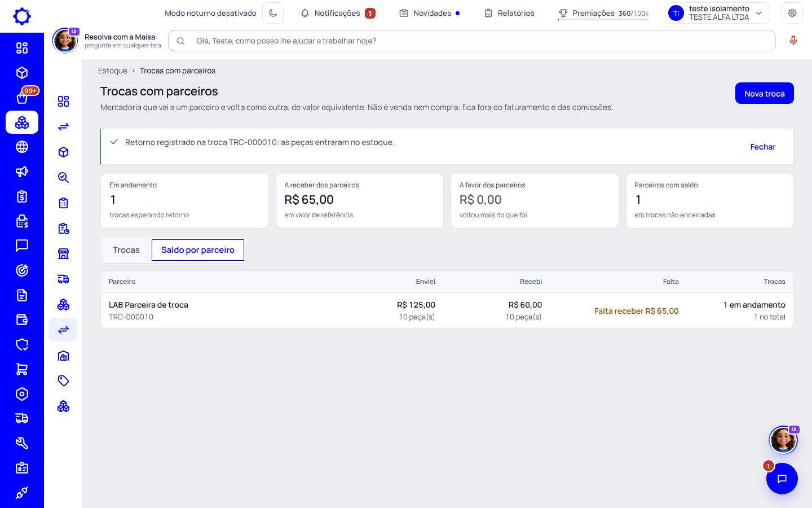
Task: Select Saldo por parceiro tab
Action: 198,250
